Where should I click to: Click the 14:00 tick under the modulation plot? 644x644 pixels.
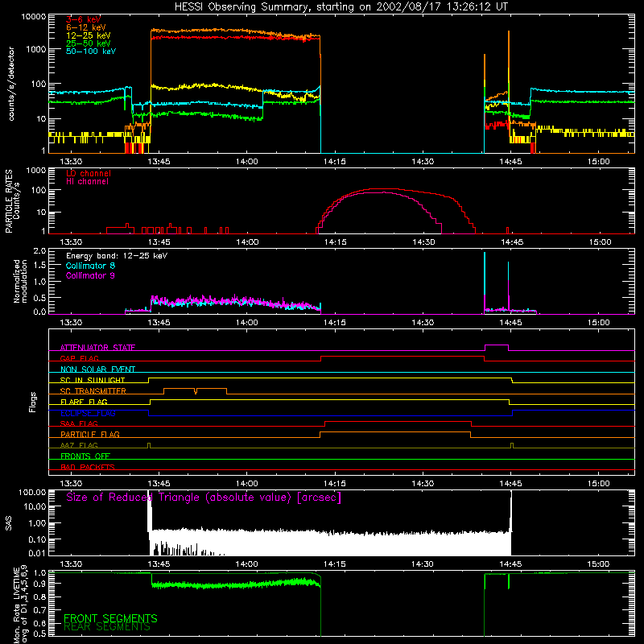[x=247, y=323]
